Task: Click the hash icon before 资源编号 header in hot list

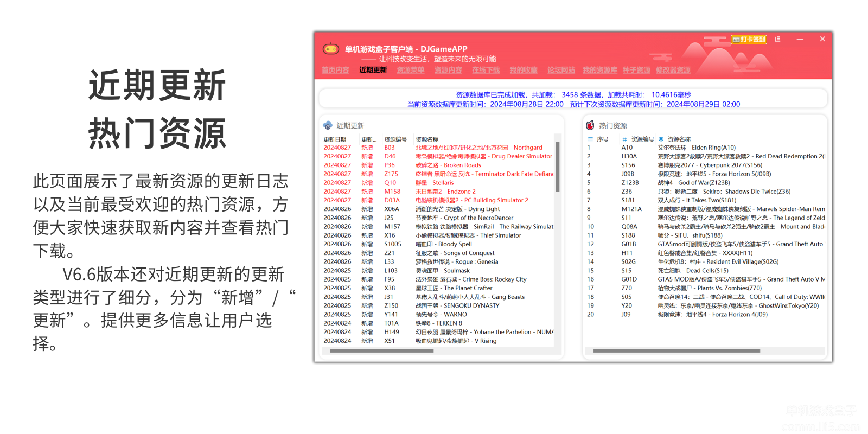Action: 624,139
